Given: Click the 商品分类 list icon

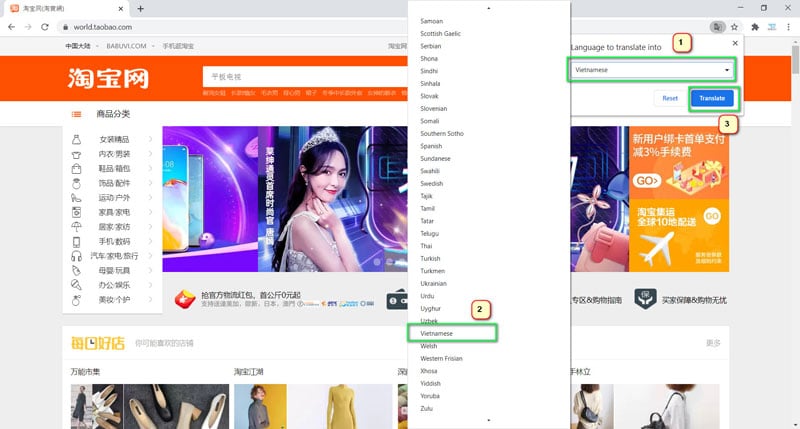Looking at the screenshot, I should 77,114.
